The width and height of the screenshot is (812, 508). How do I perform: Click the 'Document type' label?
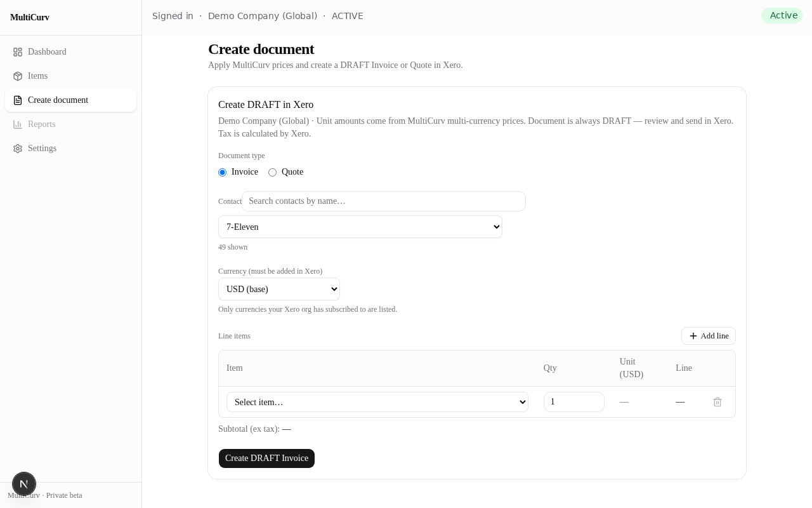pyautogui.click(x=242, y=156)
